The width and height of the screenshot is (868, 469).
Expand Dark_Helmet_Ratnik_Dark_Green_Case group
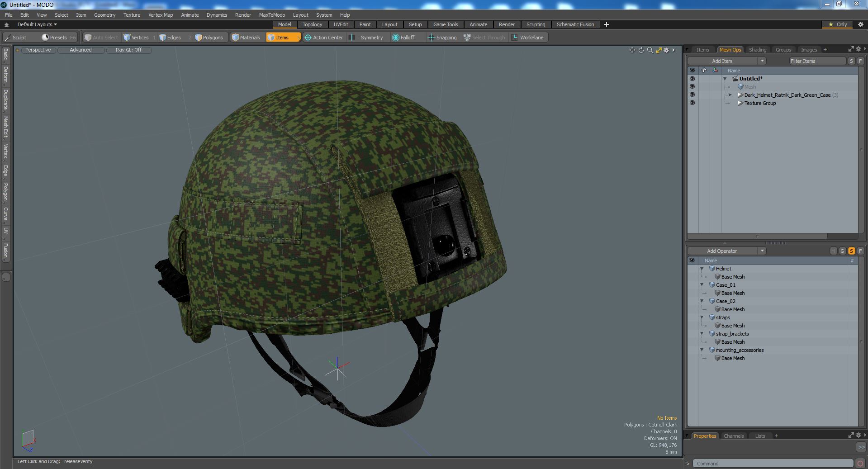pos(730,95)
